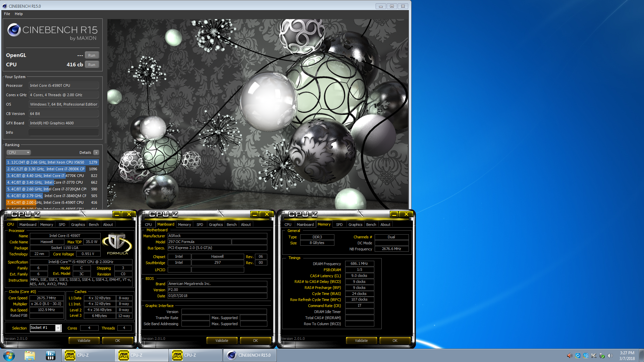Switch to the second CPU-Z taskbar entry

coord(142,355)
